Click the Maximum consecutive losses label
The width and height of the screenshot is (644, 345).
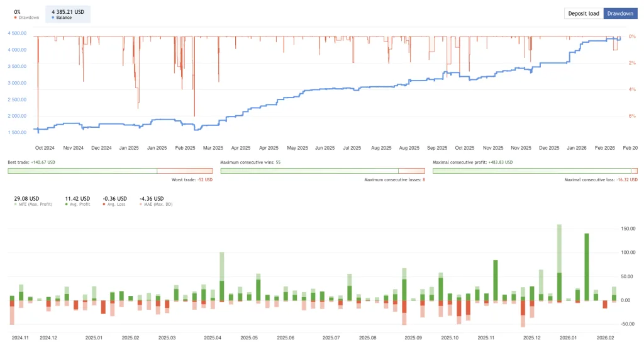(x=395, y=180)
